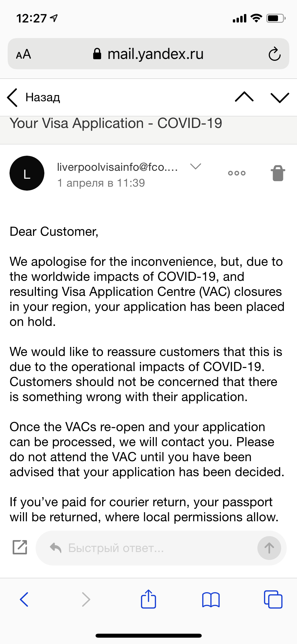The image size is (297, 644).
Task: Tap Safari back navigation arrow
Action: tap(24, 599)
